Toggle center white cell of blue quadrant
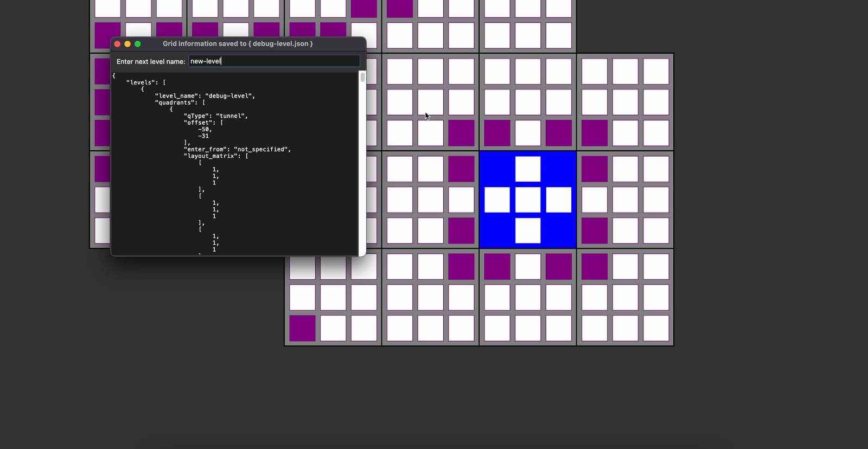Image resolution: width=868 pixels, height=449 pixels. [x=528, y=200]
